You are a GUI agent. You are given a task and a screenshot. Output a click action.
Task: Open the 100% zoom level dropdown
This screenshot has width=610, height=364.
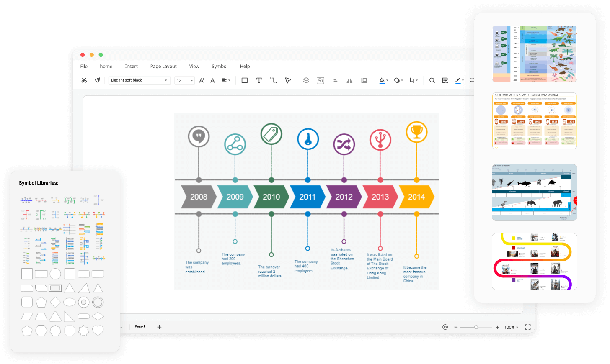(x=511, y=327)
